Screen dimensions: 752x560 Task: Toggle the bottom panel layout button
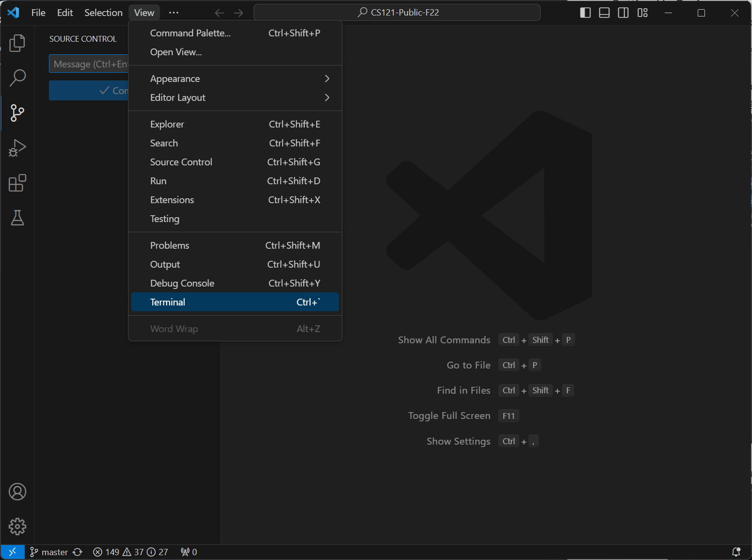coord(604,13)
